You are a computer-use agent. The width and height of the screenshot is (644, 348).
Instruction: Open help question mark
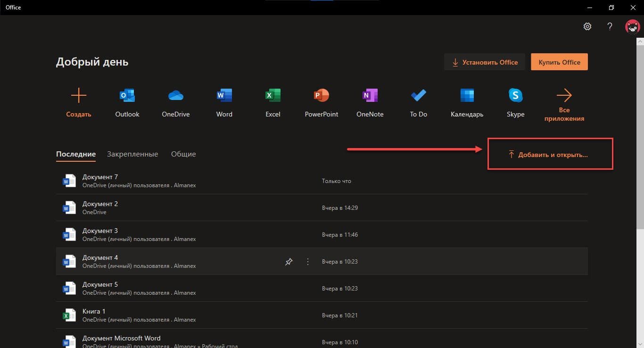(610, 26)
